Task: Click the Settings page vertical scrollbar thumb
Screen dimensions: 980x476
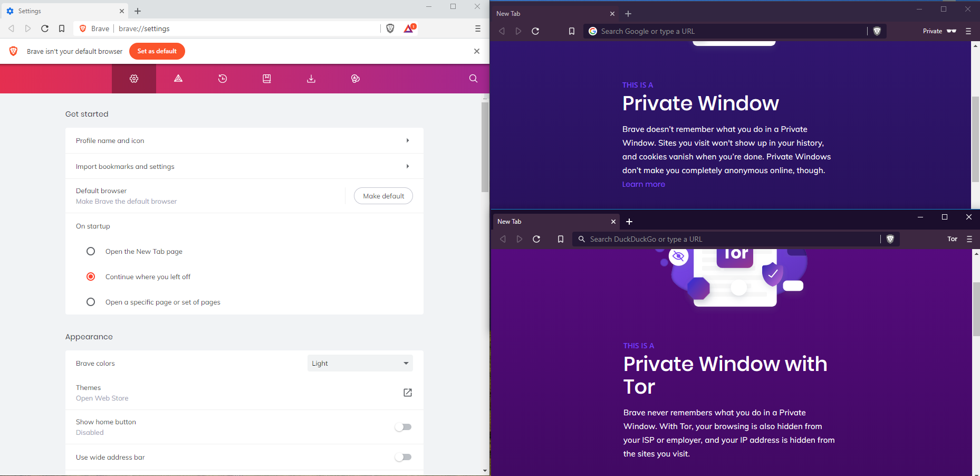Action: coord(485,147)
